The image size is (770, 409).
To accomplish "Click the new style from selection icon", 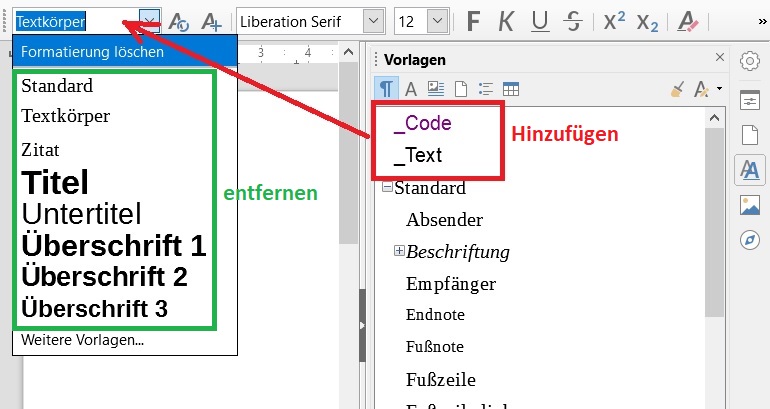I will click(211, 22).
